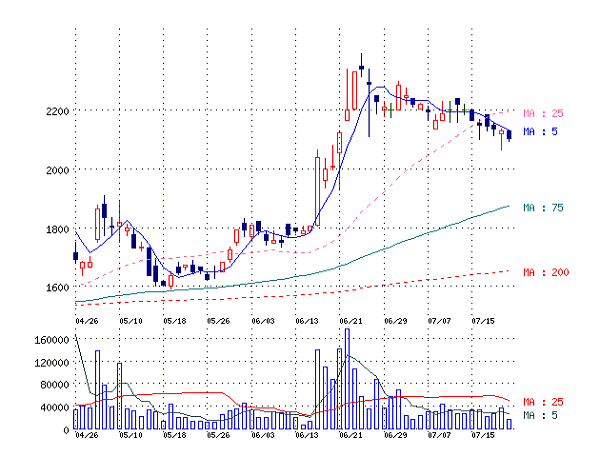This screenshot has width=600, height=457.
Task: Select the 07/07 date under the volume chart
Action: click(x=439, y=435)
